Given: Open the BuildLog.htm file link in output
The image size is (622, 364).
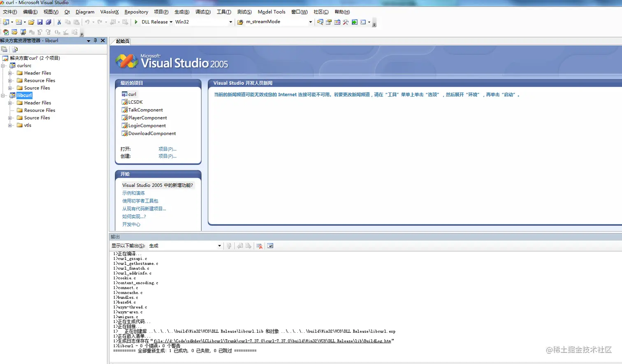Looking at the screenshot, I should 272,341.
